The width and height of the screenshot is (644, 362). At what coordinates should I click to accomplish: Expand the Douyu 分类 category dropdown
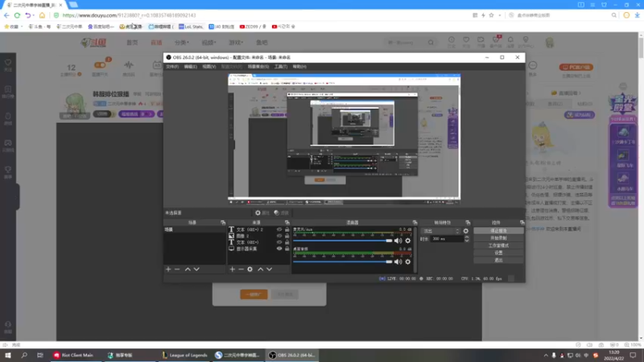click(182, 43)
